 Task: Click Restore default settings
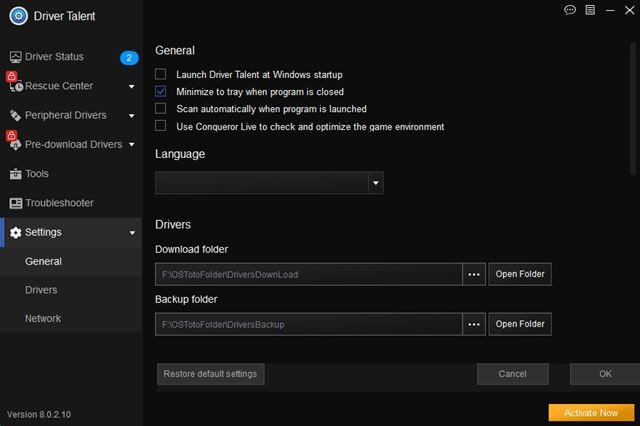(x=211, y=374)
